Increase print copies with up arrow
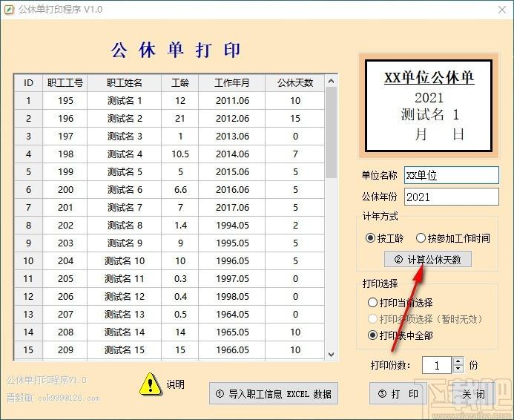 pyautogui.click(x=458, y=361)
